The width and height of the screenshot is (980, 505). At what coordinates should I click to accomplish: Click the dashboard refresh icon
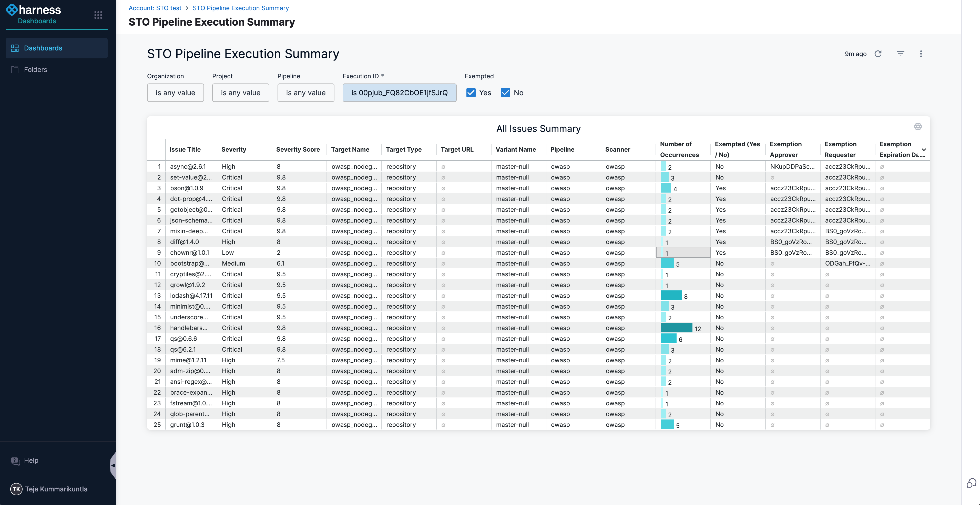pos(878,54)
